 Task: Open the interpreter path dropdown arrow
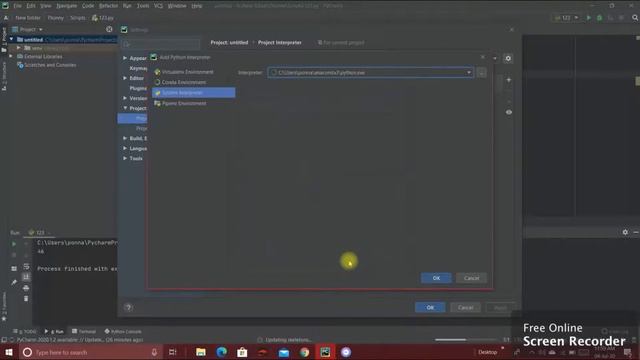[469, 73]
